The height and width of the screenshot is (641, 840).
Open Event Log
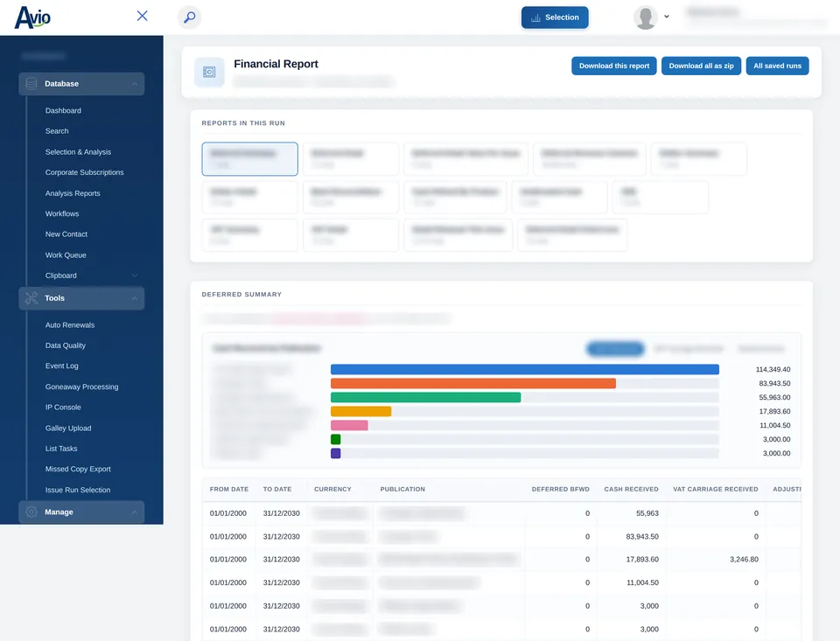61,366
